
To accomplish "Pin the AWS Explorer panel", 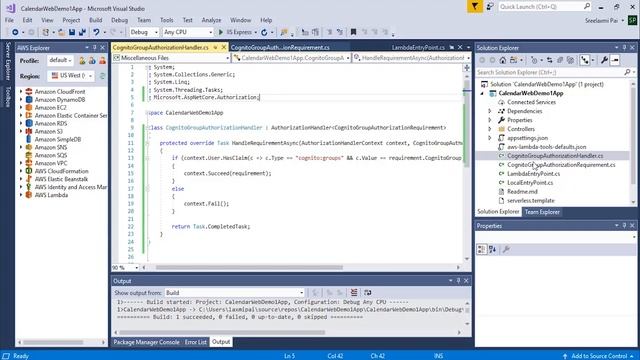I will tap(95, 48).
